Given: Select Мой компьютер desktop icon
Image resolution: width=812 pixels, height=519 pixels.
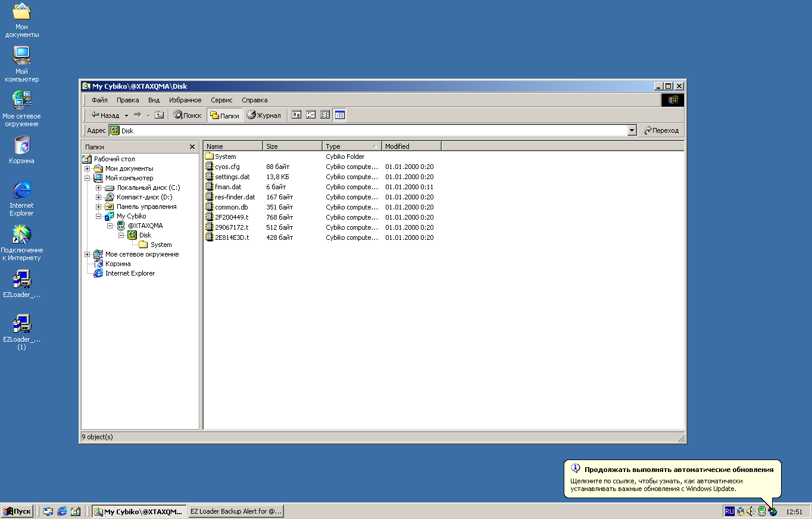Looking at the screenshot, I should click(x=22, y=64).
